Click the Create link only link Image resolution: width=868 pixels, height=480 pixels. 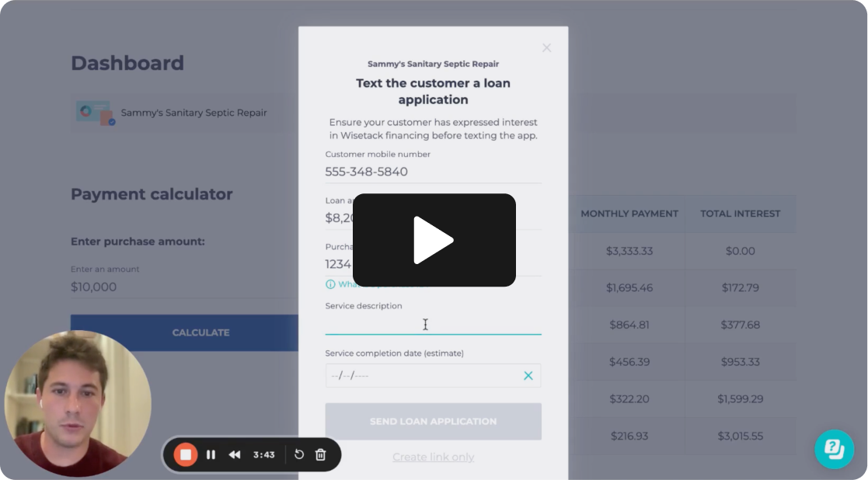pos(433,457)
